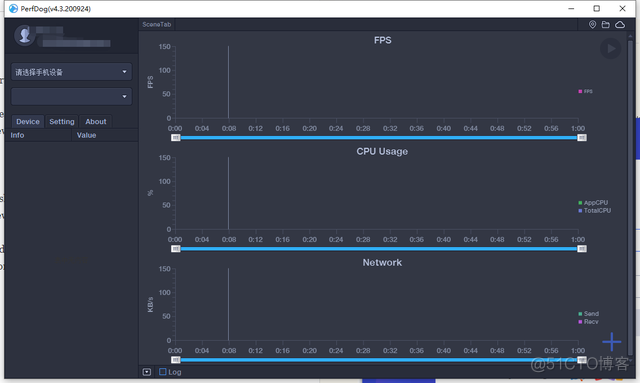The height and width of the screenshot is (383, 640).
Task: Open the folder icon for saved records
Action: coord(606,24)
